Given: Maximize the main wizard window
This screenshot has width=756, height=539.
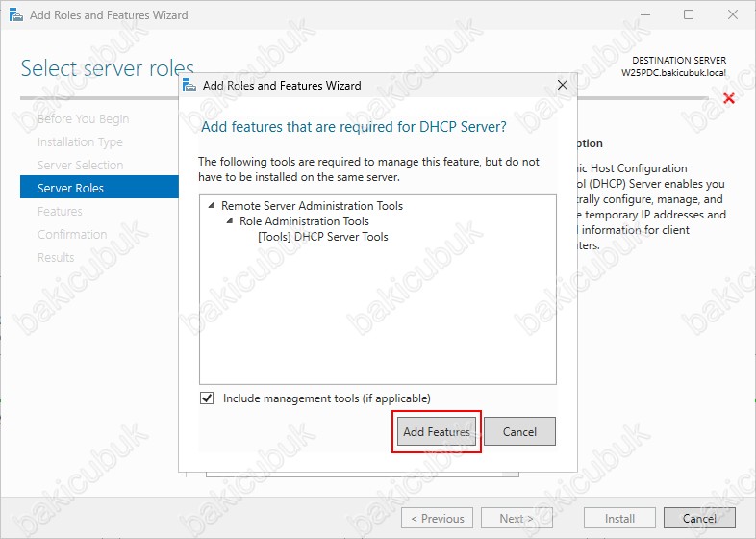Looking at the screenshot, I should (689, 15).
